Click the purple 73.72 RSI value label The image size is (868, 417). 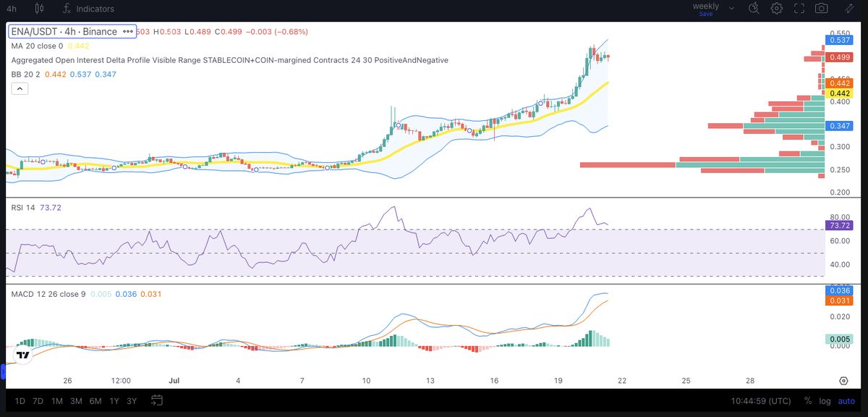click(840, 225)
